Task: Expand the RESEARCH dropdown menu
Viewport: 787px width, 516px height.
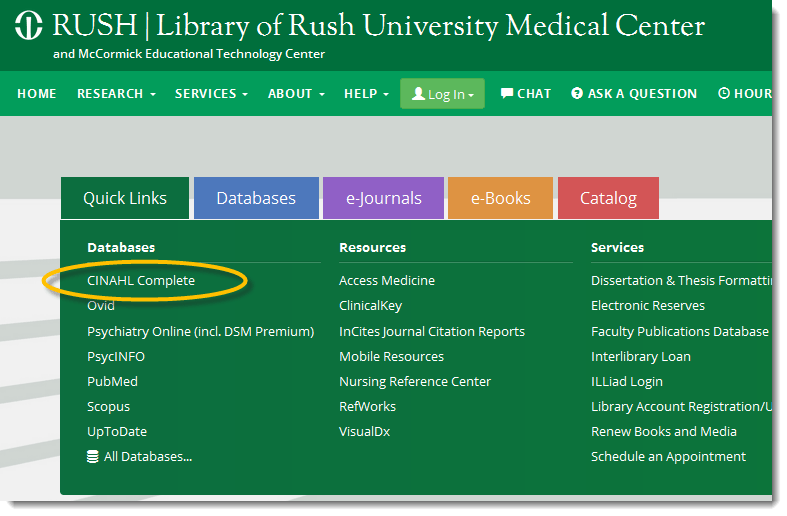Action: (x=116, y=94)
